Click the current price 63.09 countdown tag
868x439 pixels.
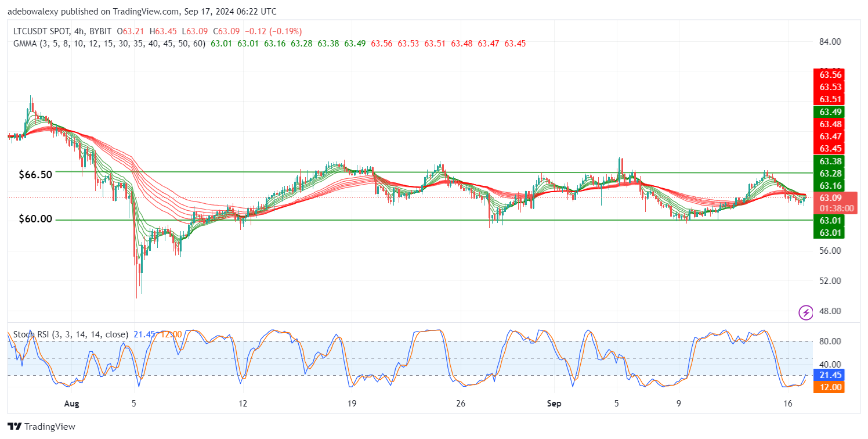tap(836, 203)
